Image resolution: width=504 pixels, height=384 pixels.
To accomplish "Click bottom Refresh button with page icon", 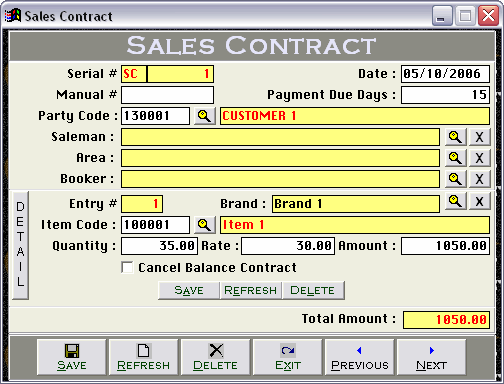I will pos(144,357).
